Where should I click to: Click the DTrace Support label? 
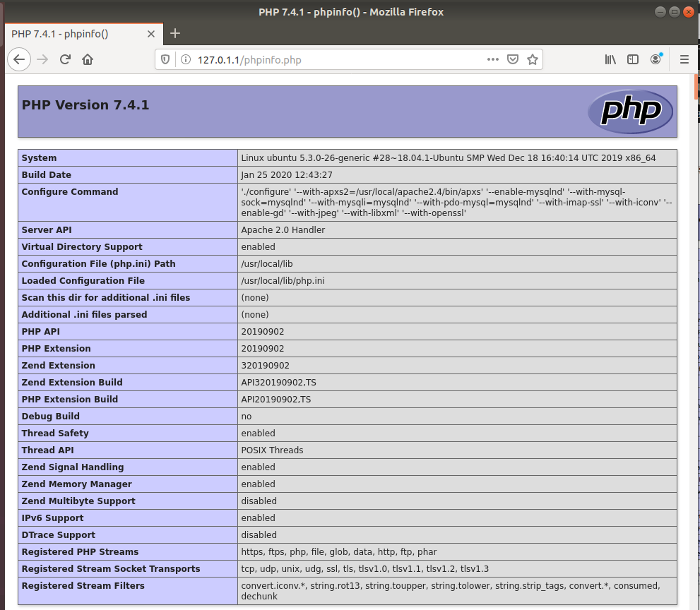59,535
